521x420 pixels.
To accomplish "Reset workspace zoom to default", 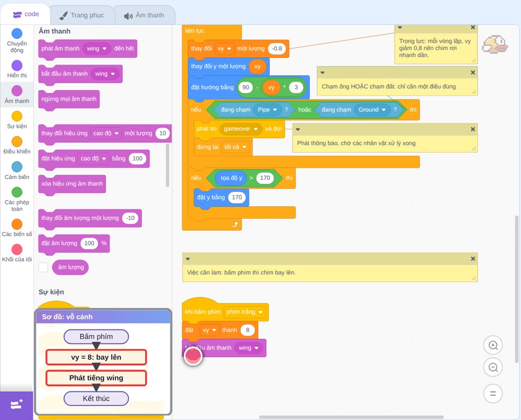I will pyautogui.click(x=493, y=393).
